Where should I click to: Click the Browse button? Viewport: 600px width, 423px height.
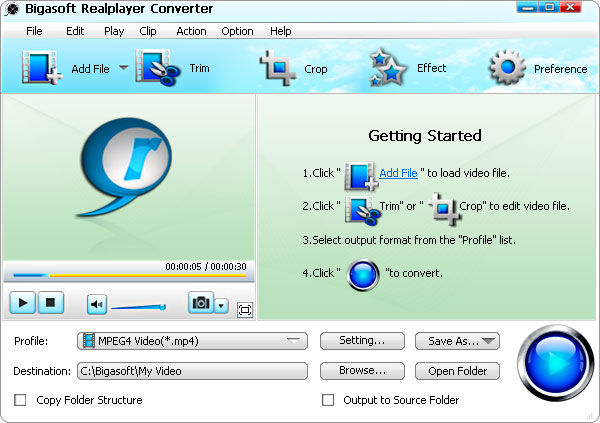(361, 371)
